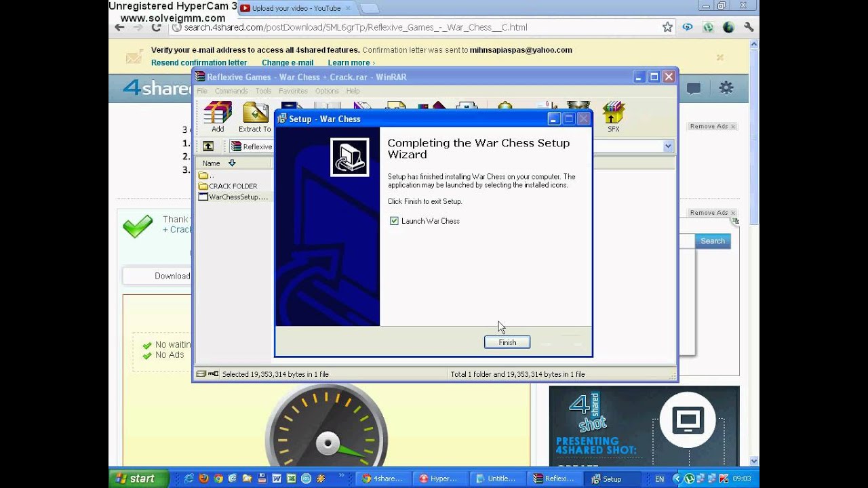The image size is (868, 488).
Task: Click the SFX icon in WinRAR toolbar
Action: click(613, 117)
